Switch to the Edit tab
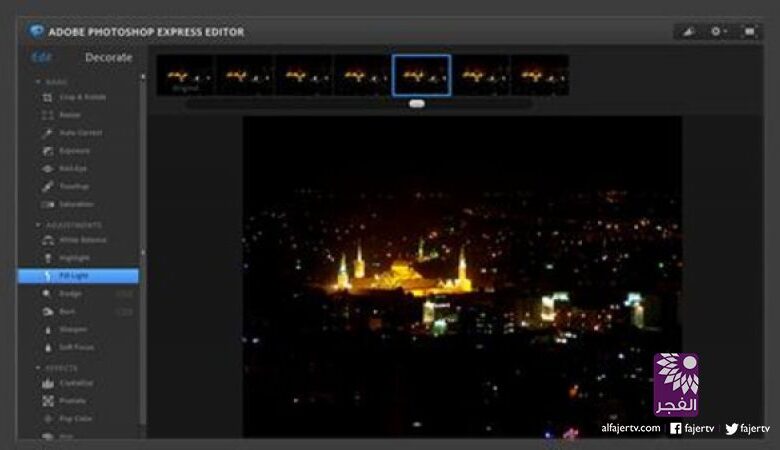 (42, 58)
